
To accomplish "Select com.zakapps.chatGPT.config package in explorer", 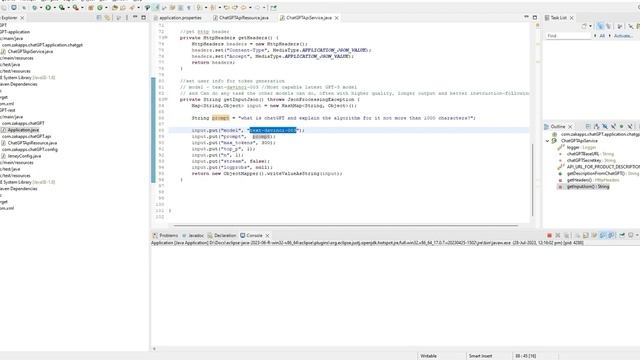I will [x=30, y=149].
